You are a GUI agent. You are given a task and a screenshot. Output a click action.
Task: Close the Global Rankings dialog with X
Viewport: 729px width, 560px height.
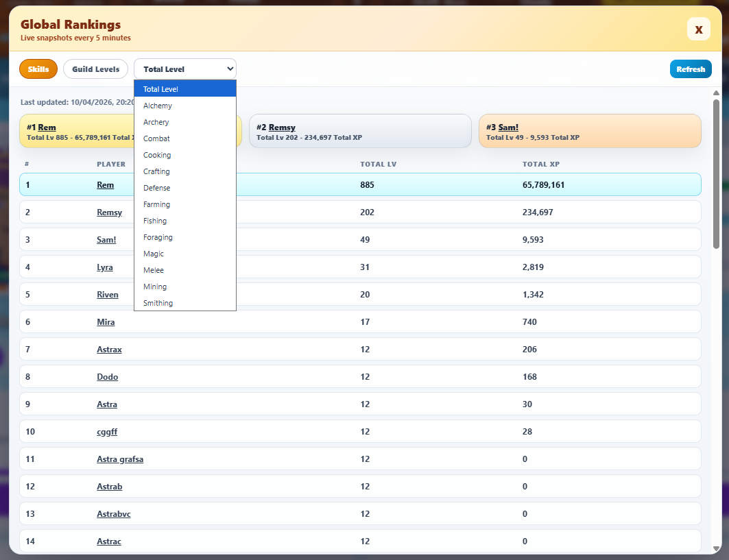698,29
